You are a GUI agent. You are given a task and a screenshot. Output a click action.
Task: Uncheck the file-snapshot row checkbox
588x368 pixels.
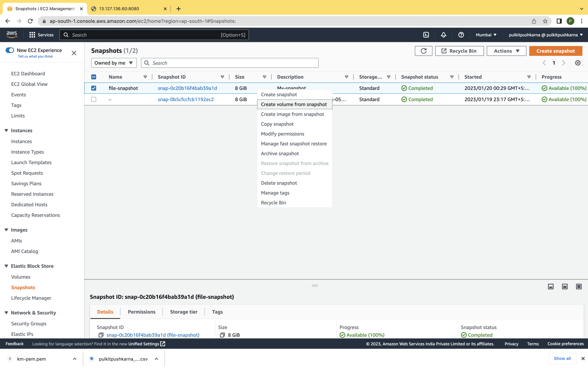[94, 88]
